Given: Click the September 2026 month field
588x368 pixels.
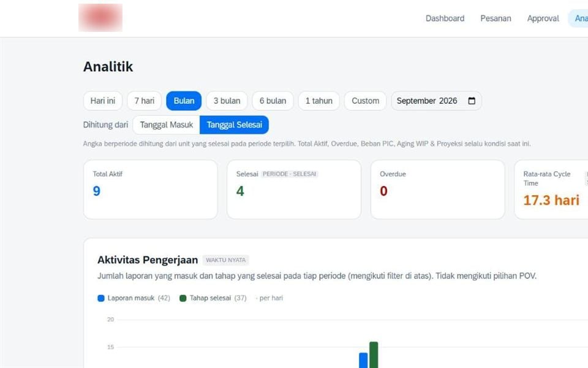Looking at the screenshot, I should [437, 101].
